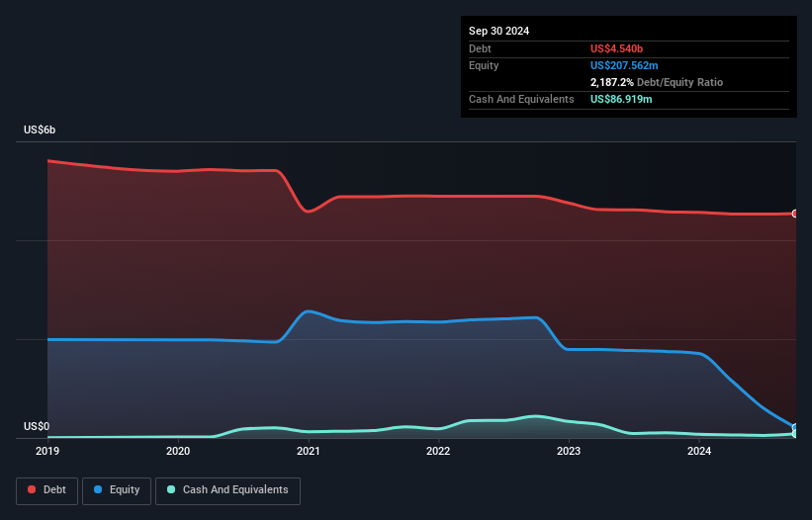This screenshot has height=520, width=812.
Task: Toggle Cash And Equivalents legend button
Action: point(227,490)
